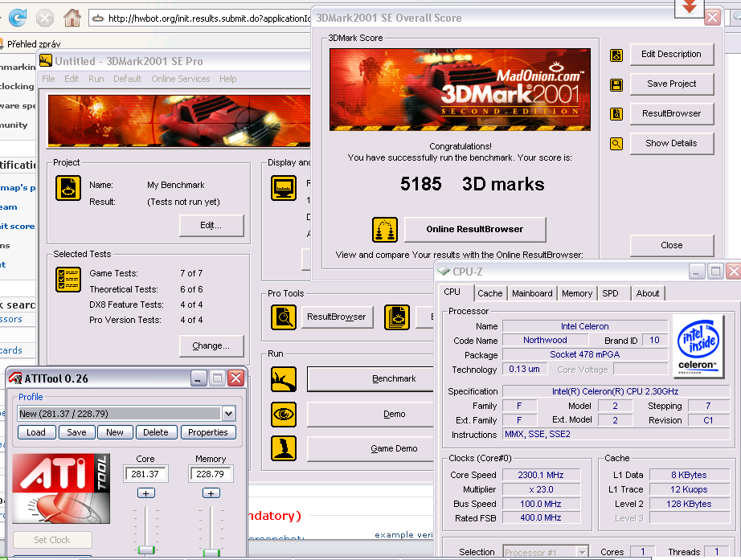Click the Show Details button
The image size is (741, 560).
pyautogui.click(x=672, y=144)
